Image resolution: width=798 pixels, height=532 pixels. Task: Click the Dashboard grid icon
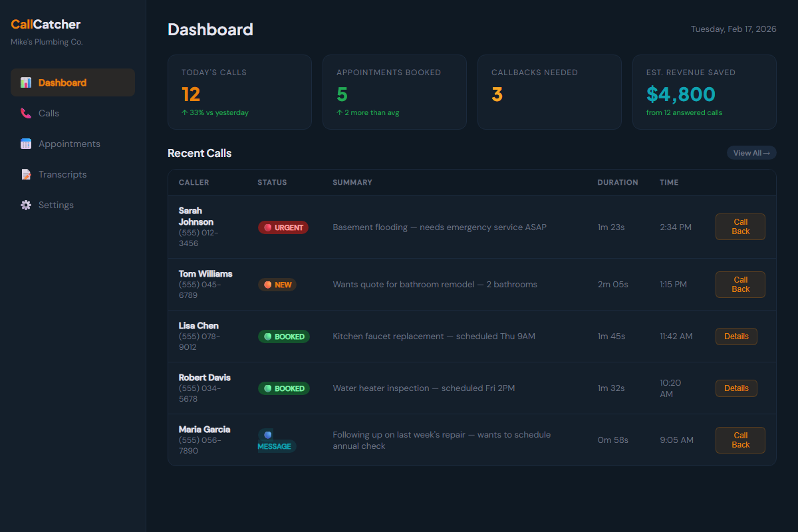[26, 82]
